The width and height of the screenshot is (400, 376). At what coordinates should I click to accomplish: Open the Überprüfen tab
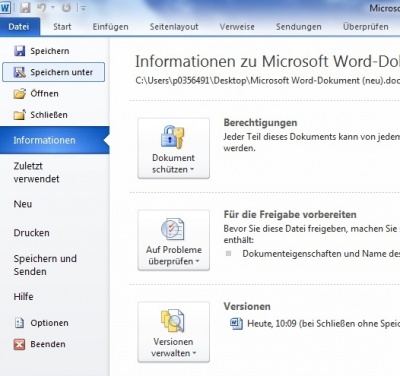coord(366,27)
